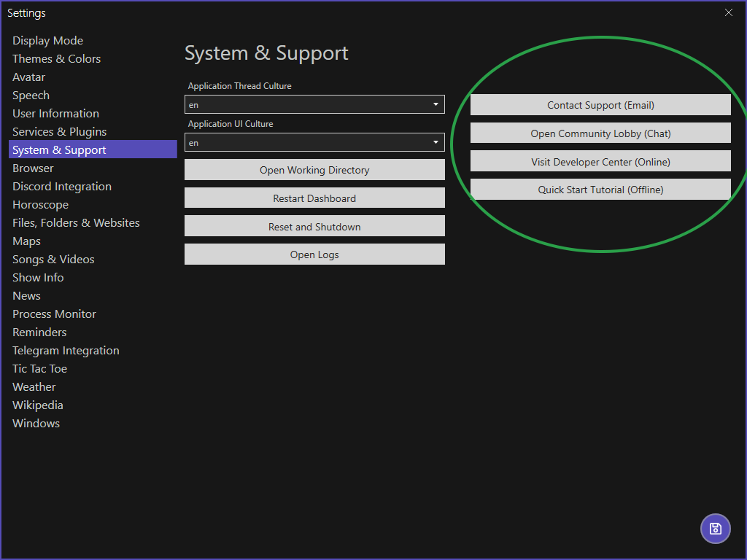Navigate to Weather settings
This screenshot has width=747, height=560.
(34, 387)
